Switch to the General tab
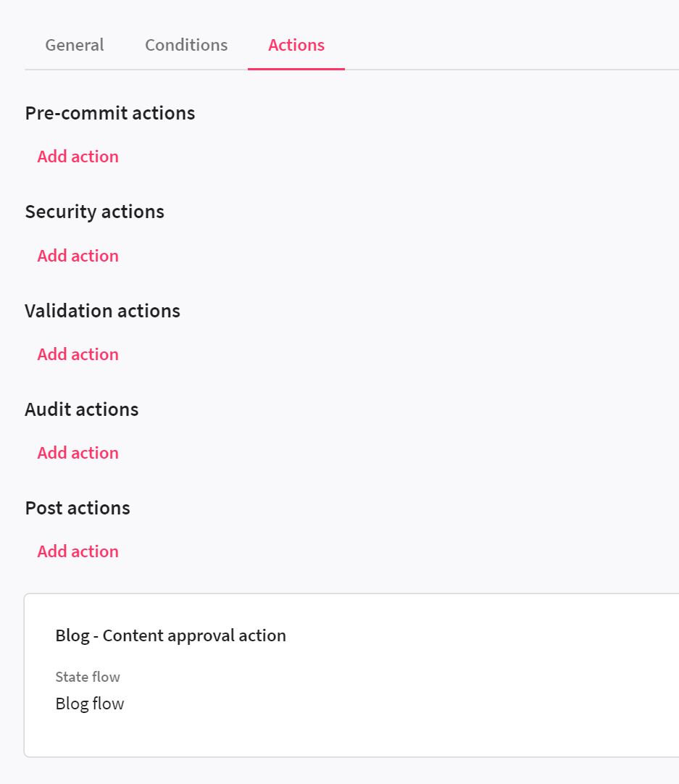Viewport: 679px width, 784px height. click(x=75, y=45)
